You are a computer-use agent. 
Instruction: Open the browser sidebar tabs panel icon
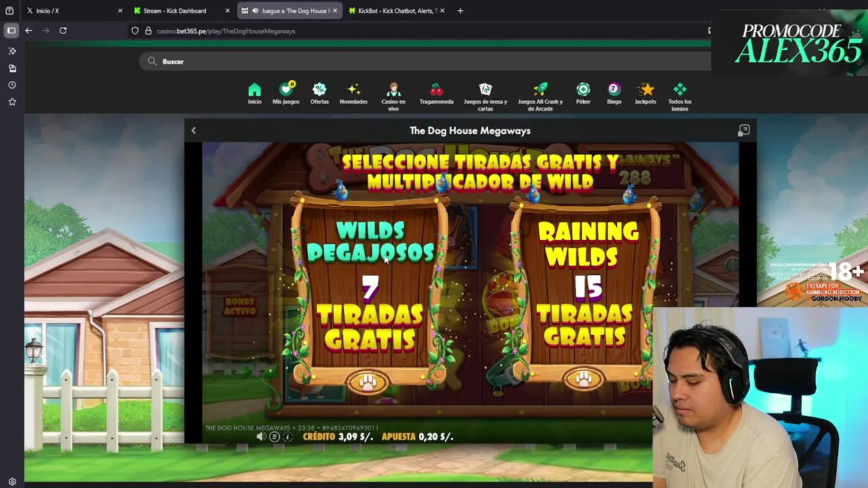pyautogui.click(x=12, y=30)
